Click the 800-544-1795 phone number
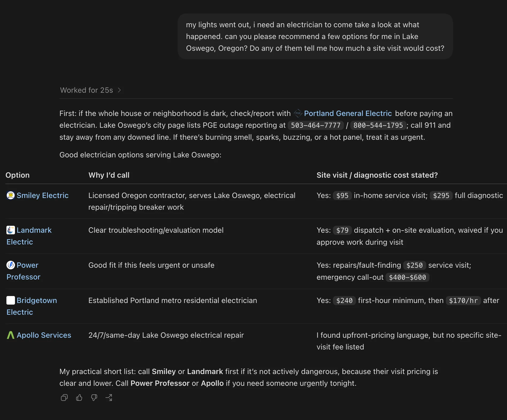This screenshot has width=507, height=420. tap(378, 125)
